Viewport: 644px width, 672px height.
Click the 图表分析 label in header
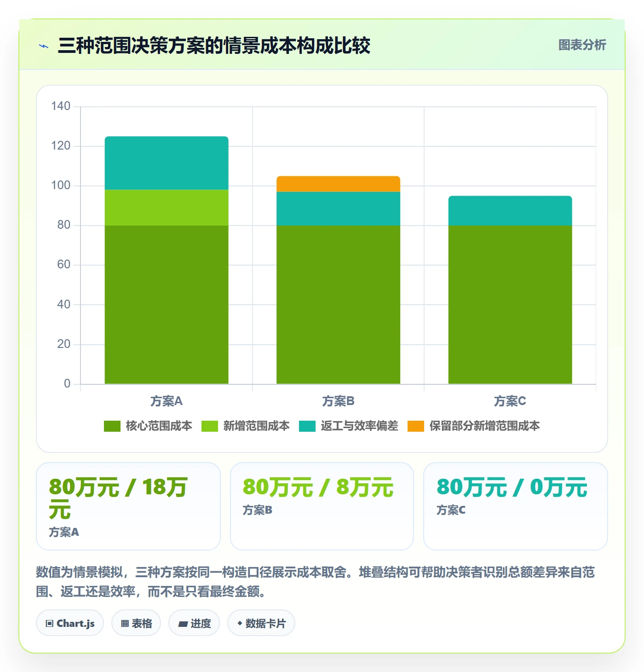pos(582,45)
